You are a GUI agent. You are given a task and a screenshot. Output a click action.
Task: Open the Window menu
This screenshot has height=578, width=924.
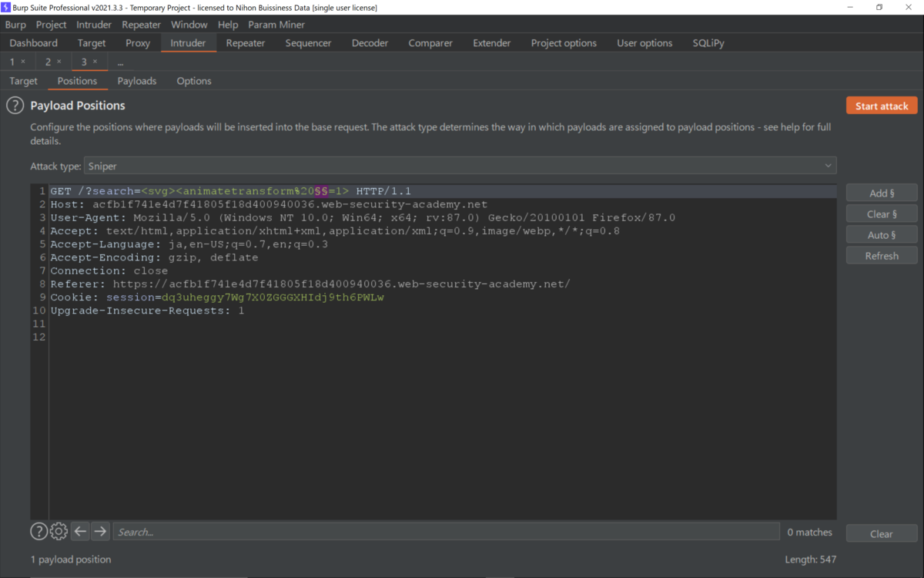[x=189, y=25]
